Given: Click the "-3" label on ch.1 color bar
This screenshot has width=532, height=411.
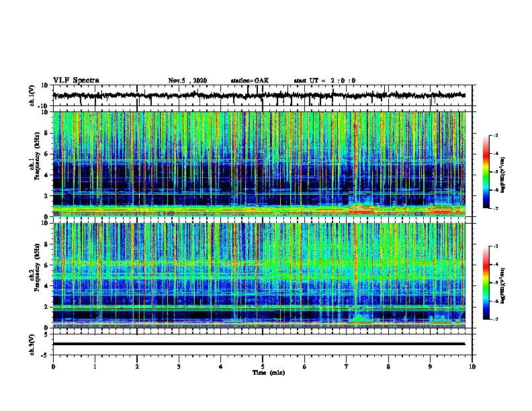Looking at the screenshot, I should [496, 135].
